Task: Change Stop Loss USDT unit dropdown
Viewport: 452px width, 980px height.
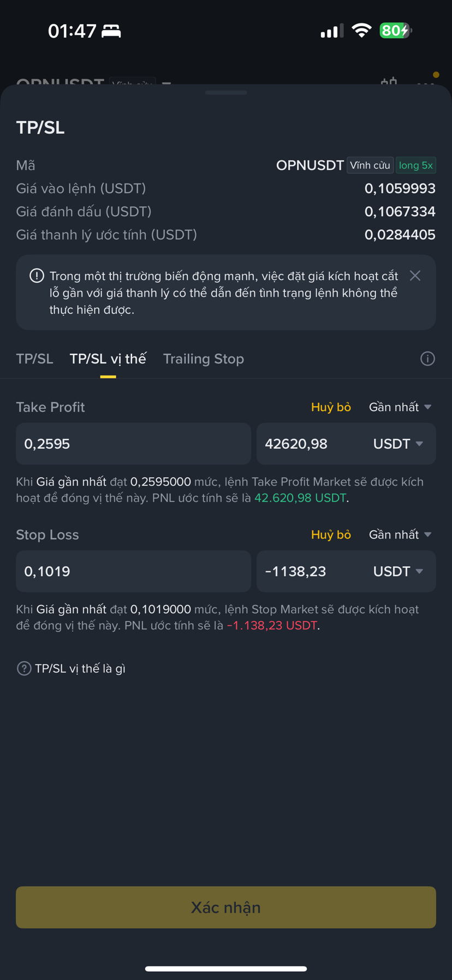Action: point(398,571)
